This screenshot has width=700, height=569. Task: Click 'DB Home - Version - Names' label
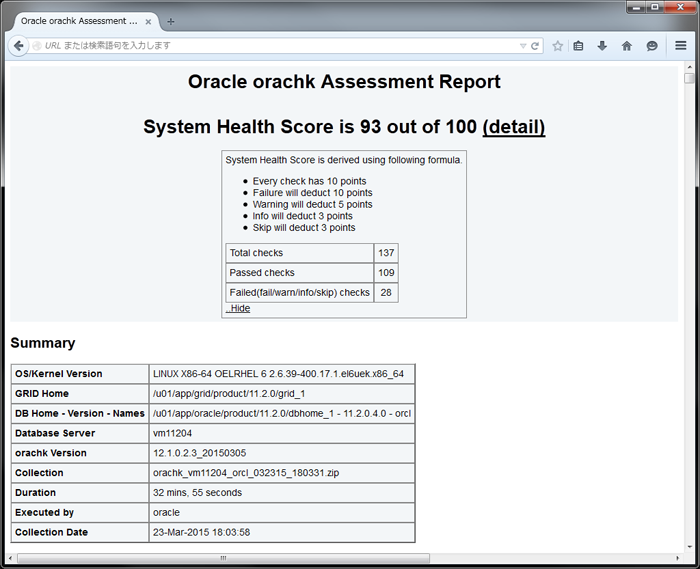(x=80, y=414)
